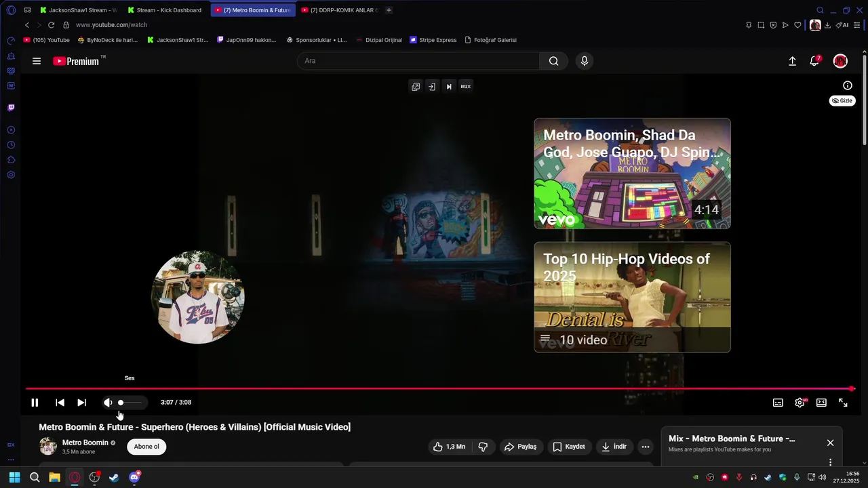Screen dimensions: 868x488
Task: Close the Mix playlist panel
Action: pyautogui.click(x=830, y=443)
